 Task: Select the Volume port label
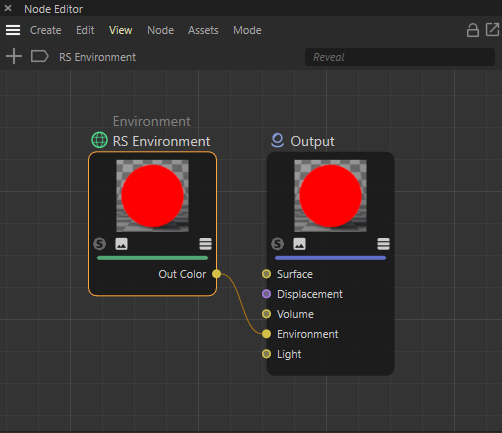(295, 314)
